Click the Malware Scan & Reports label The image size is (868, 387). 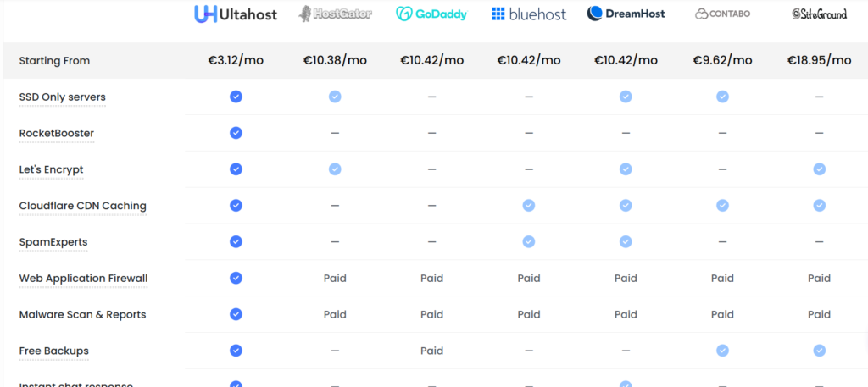[x=82, y=314]
